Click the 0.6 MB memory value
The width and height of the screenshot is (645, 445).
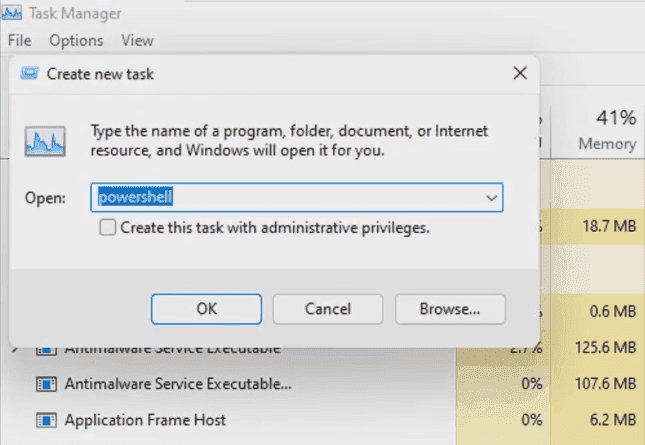(613, 311)
